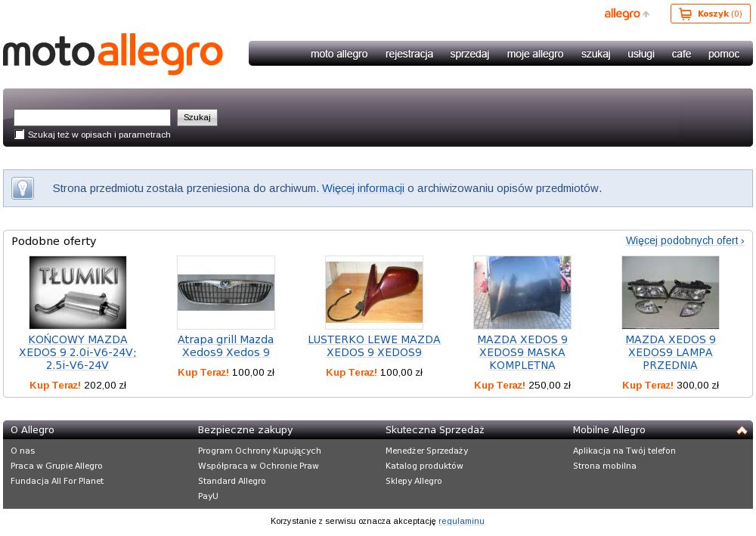Open the moje allegro menu item
This screenshot has width=756, height=536.
pos(535,54)
